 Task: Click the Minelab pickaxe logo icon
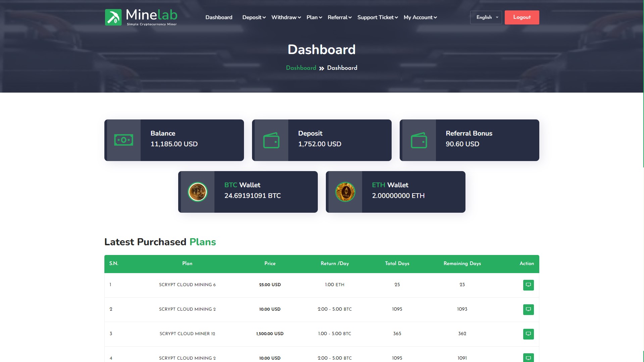point(113,17)
